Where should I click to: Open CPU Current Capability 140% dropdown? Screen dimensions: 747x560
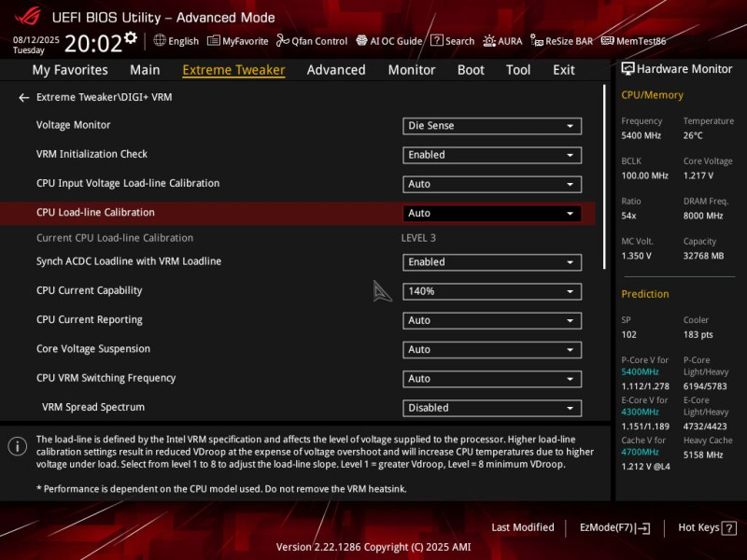(492, 291)
